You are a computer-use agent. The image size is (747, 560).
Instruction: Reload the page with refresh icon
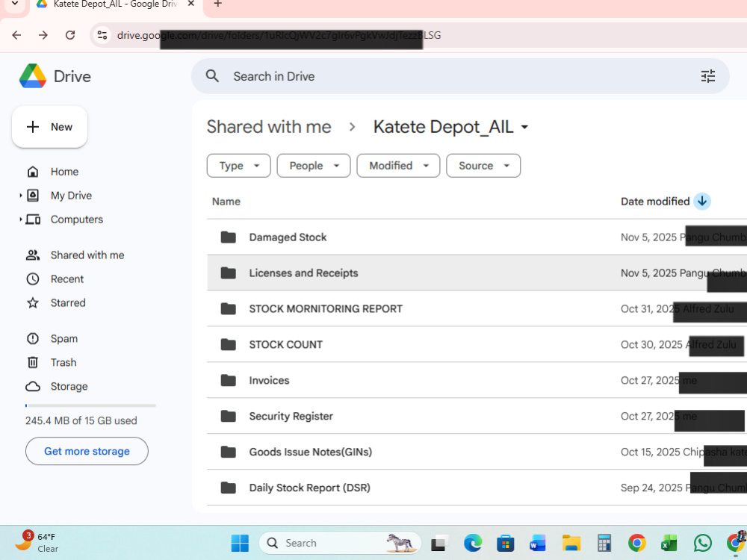[70, 35]
